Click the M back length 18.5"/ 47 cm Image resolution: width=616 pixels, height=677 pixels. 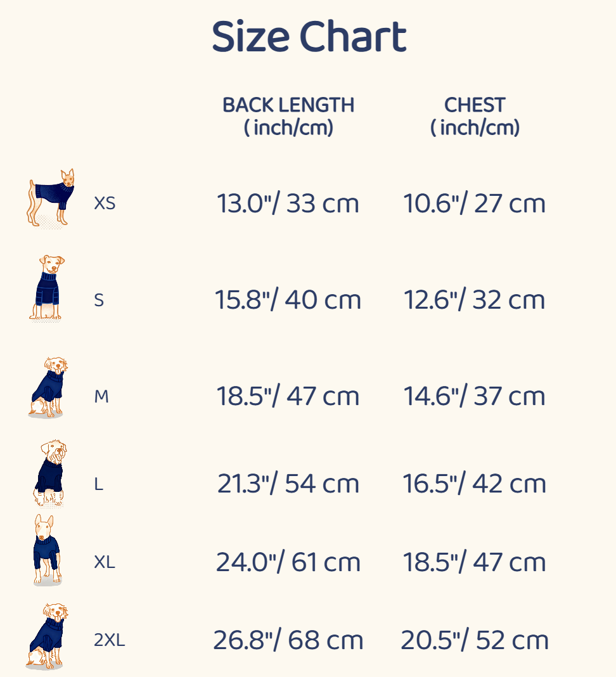[x=288, y=396]
